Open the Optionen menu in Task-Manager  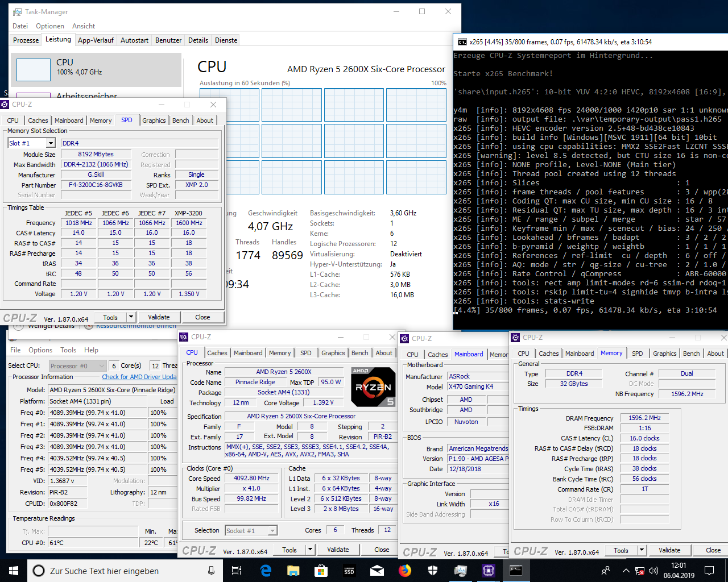click(x=50, y=26)
